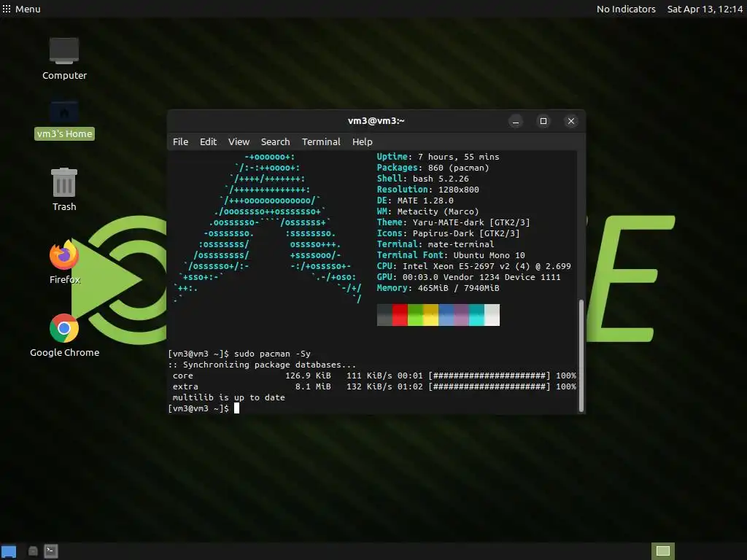Select the Trash desktop icon
The image size is (747, 560).
point(64,182)
